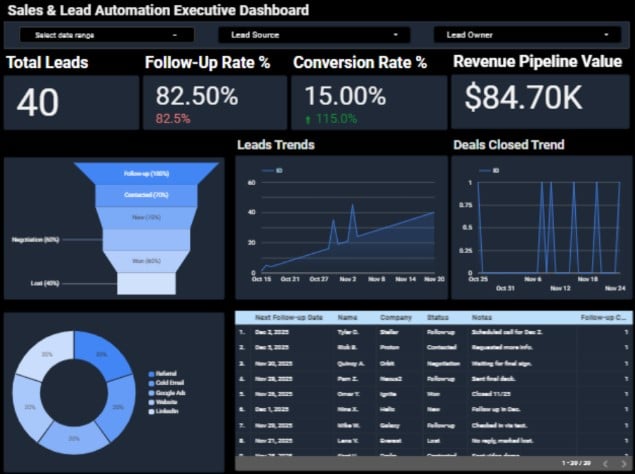Click the Orbit company cell
The height and width of the screenshot is (474, 635).
coord(387,364)
